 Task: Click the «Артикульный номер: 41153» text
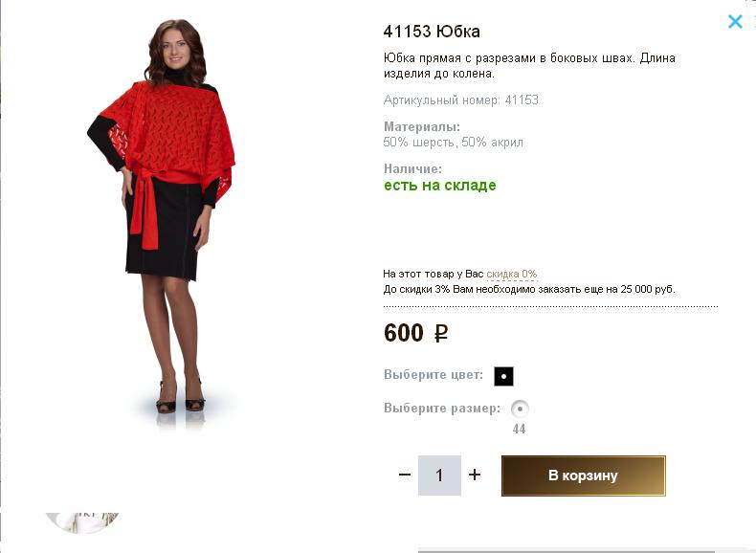(x=460, y=100)
